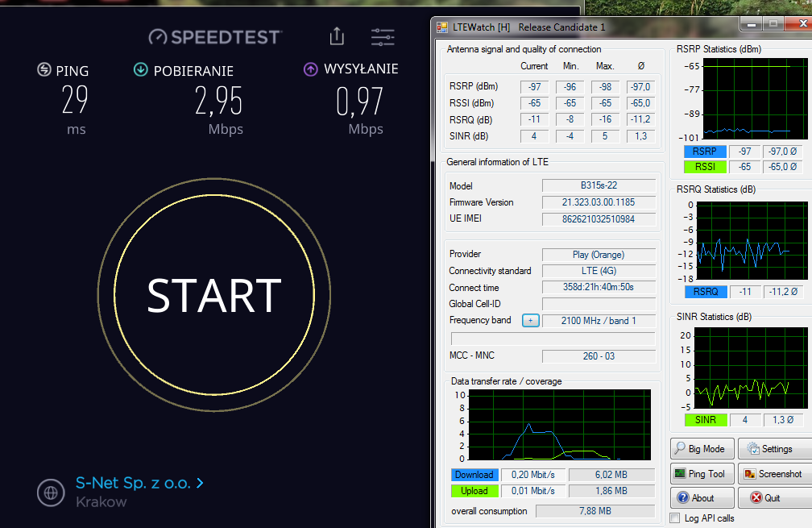812x528 pixels.
Task: Click the overall consumption value 7,88 MB
Action: [x=595, y=511]
